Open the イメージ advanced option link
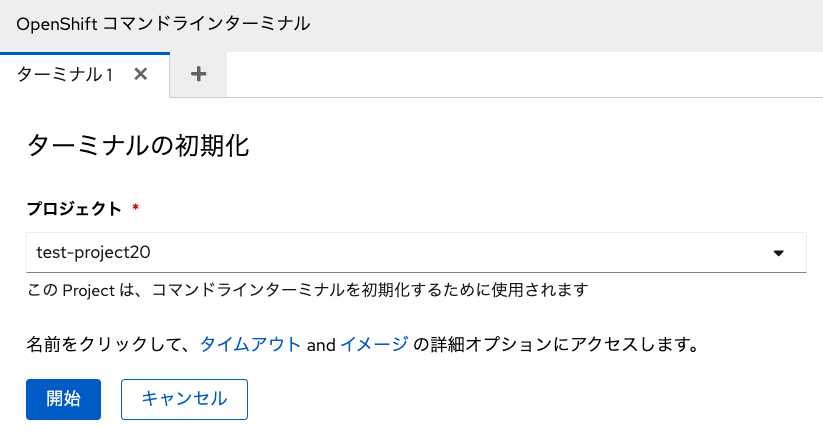The width and height of the screenshot is (823, 433). [x=374, y=345]
